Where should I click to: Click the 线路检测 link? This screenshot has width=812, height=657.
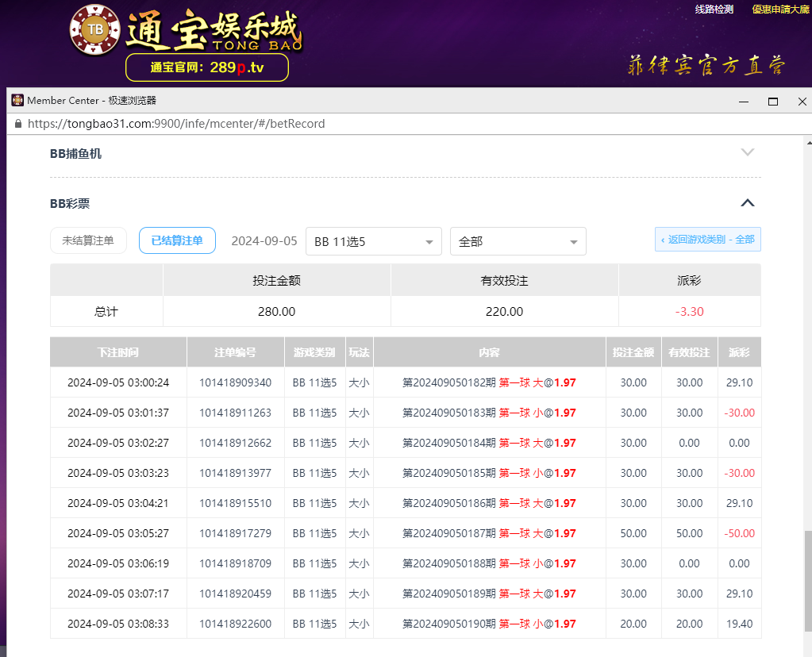(714, 10)
